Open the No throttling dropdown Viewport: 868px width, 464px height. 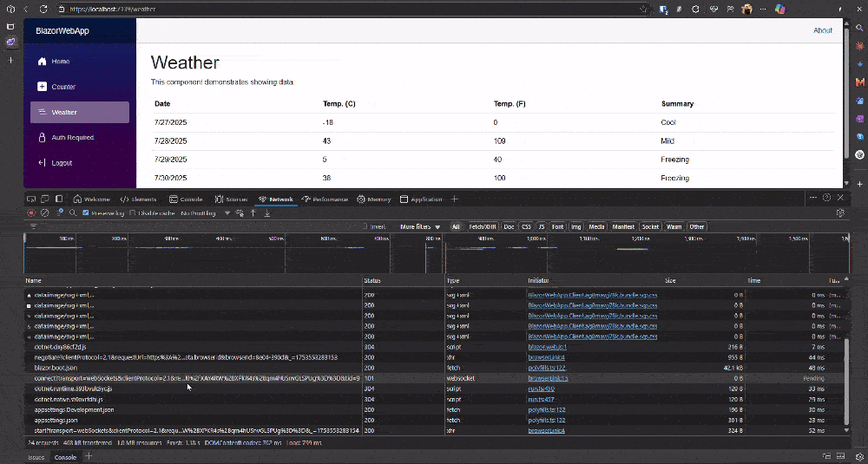206,213
